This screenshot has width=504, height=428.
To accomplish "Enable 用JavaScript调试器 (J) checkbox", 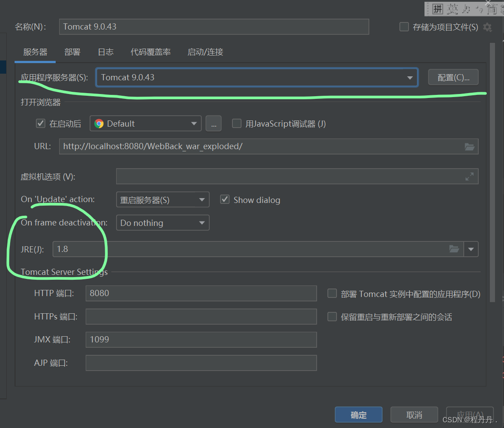I will (x=237, y=123).
